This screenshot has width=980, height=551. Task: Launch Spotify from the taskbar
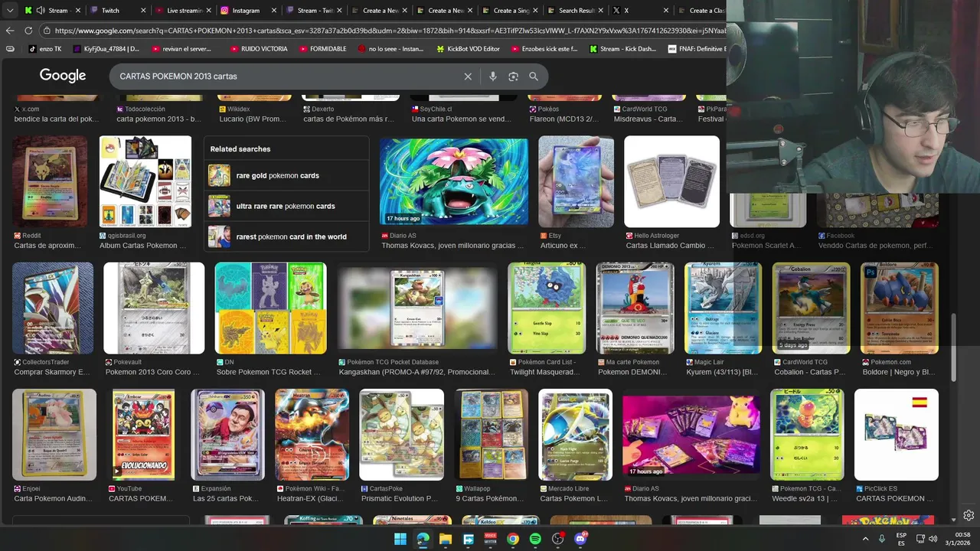(535, 539)
